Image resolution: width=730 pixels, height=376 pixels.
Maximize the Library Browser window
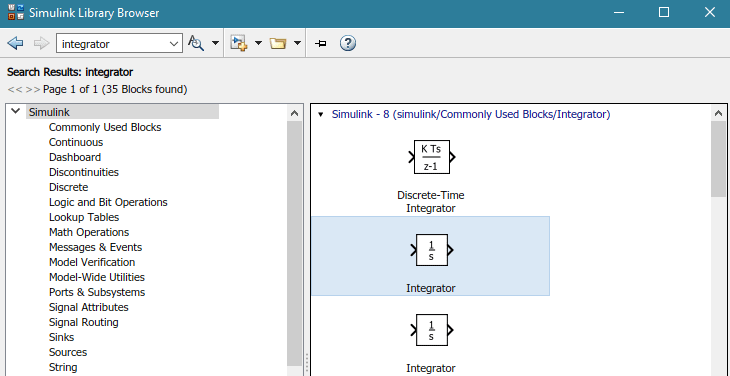[664, 13]
